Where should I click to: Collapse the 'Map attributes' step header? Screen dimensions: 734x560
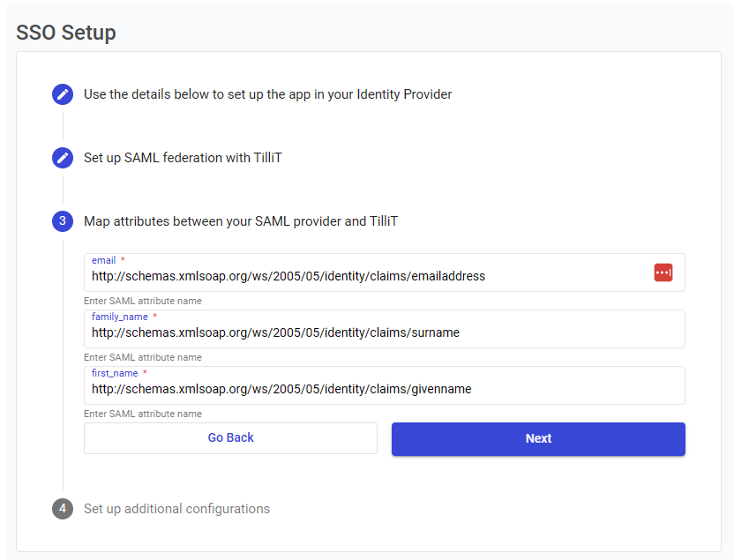click(x=240, y=221)
